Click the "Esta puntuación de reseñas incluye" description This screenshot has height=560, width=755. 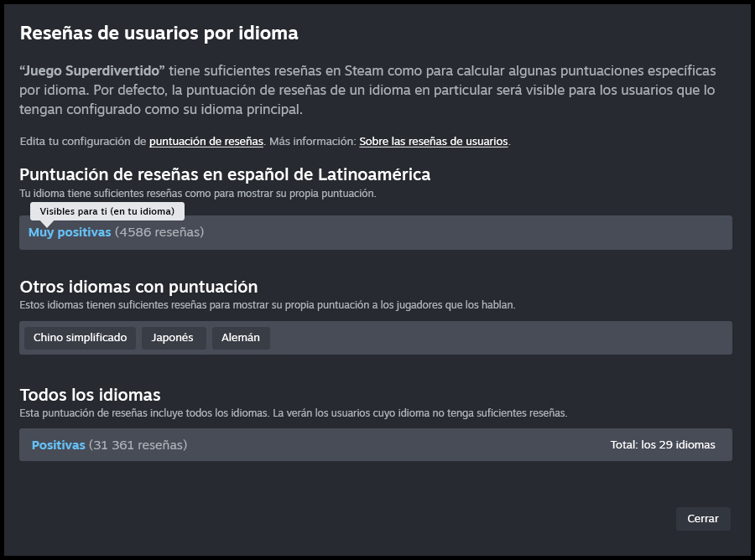(294, 413)
